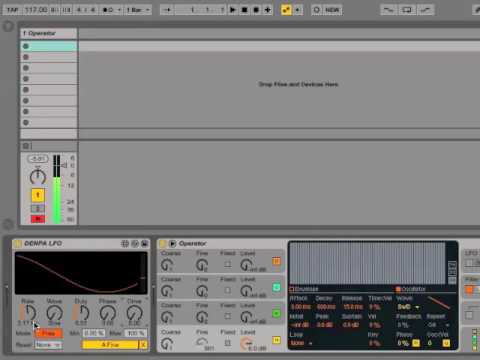Switch to the Envelope tab
This screenshot has height=360, width=480.
tap(304, 289)
